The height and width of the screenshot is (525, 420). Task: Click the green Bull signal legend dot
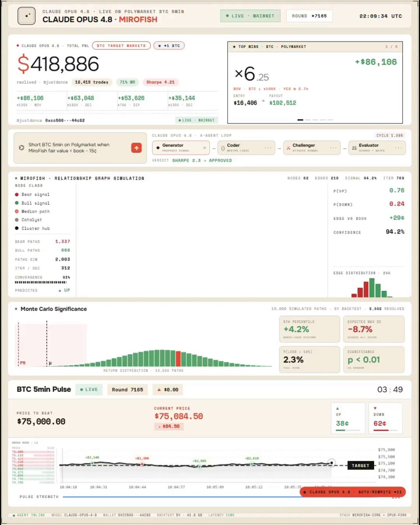pos(17,203)
